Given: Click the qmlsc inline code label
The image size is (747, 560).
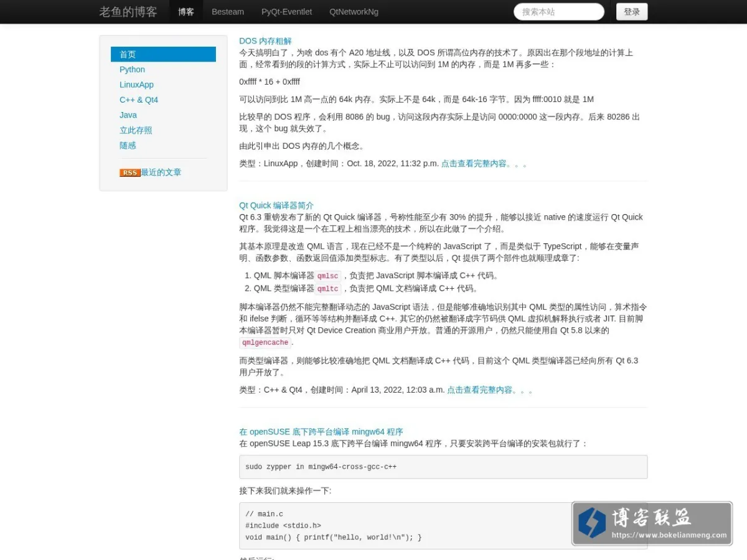Looking at the screenshot, I should 327,276.
